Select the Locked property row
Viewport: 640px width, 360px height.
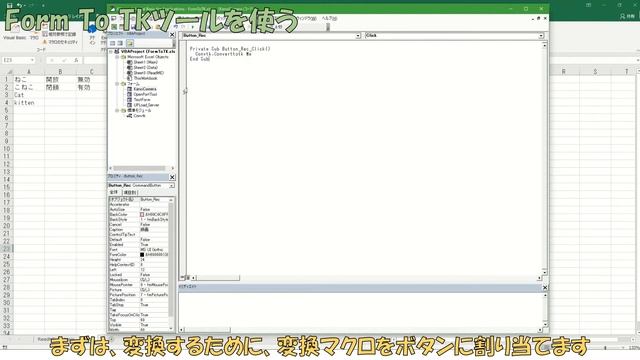(x=138, y=275)
